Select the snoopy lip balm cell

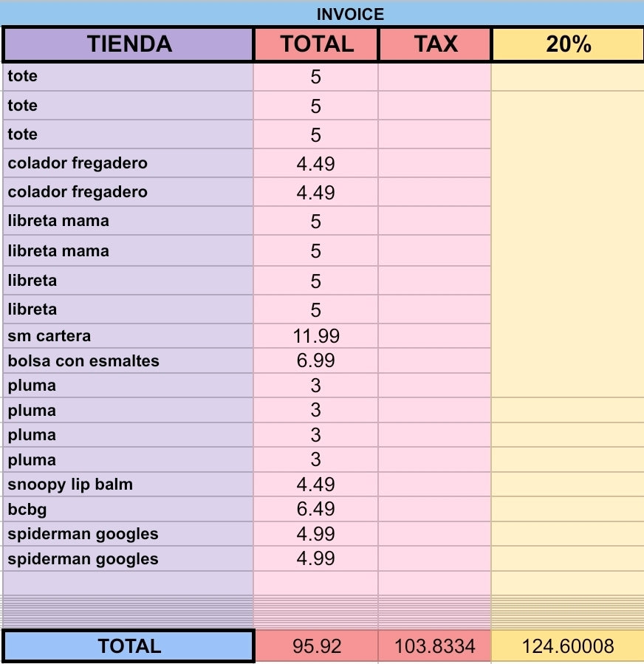click(129, 485)
